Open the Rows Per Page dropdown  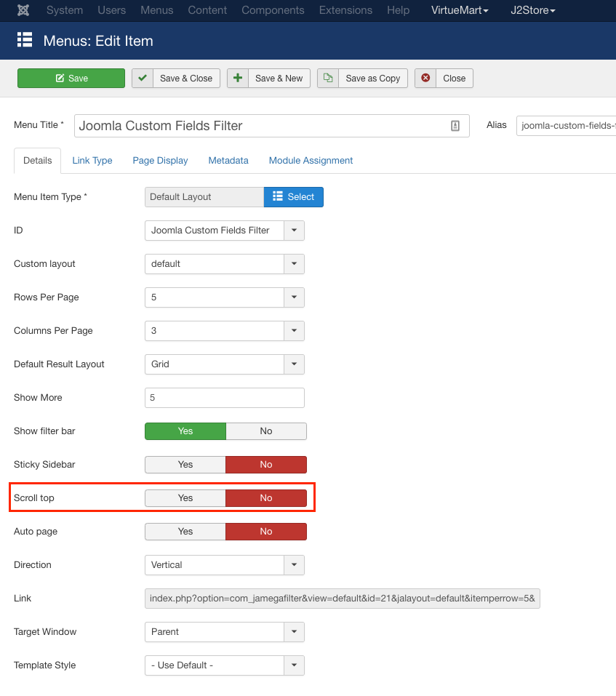(294, 297)
